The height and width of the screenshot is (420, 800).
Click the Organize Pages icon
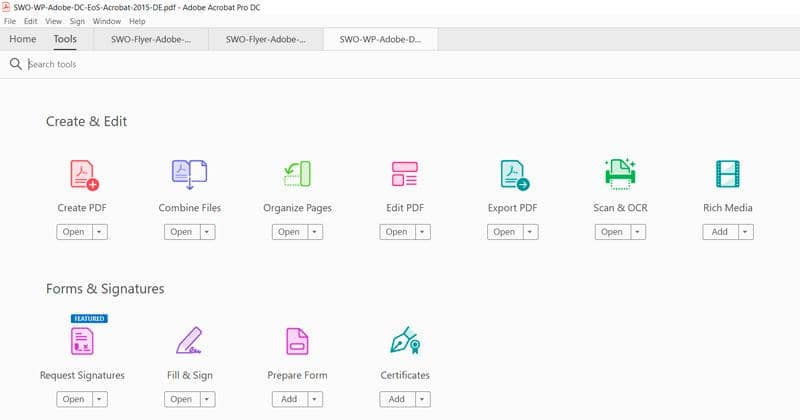(297, 174)
